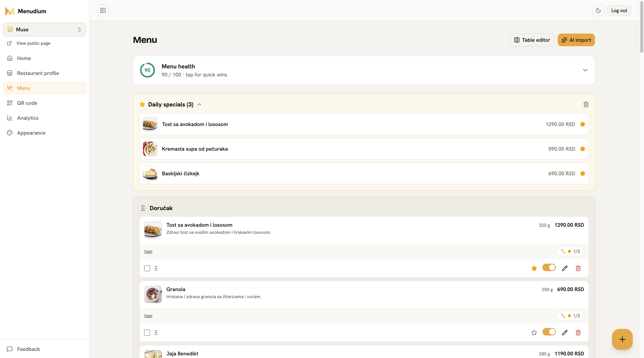Open Granola translation status badge 1/2

coord(570,315)
